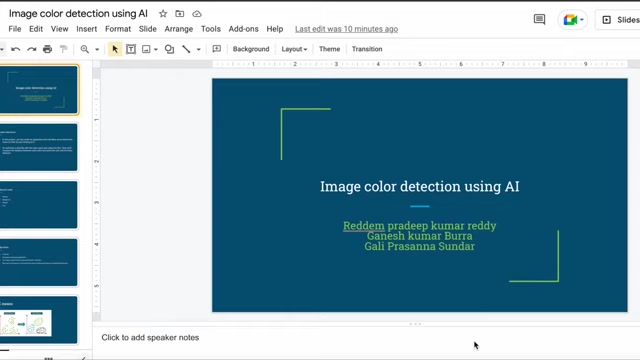The image size is (640, 360).
Task: Click the speaker notes resize handle dots
Action: (415, 324)
